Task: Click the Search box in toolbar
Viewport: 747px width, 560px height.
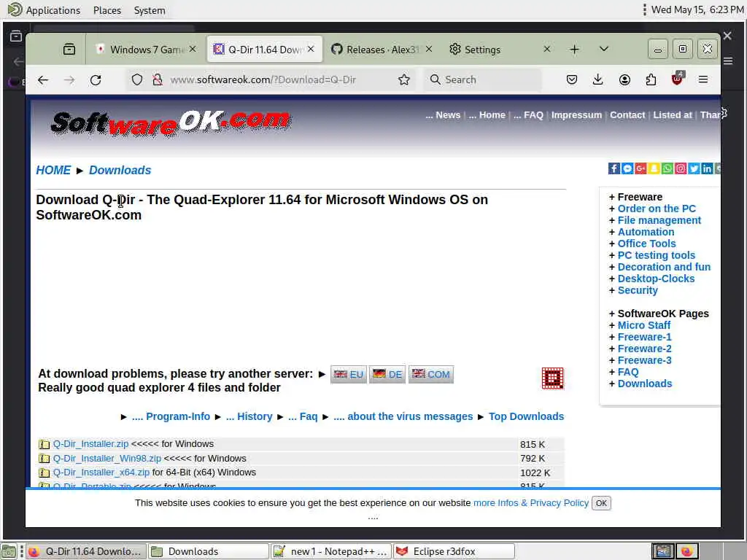Action: click(x=482, y=79)
